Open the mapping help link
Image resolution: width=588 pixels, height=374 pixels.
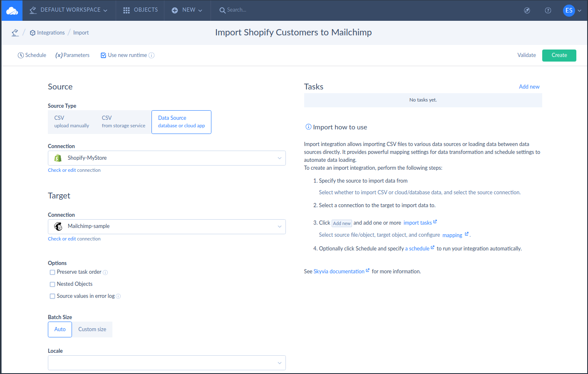point(452,235)
